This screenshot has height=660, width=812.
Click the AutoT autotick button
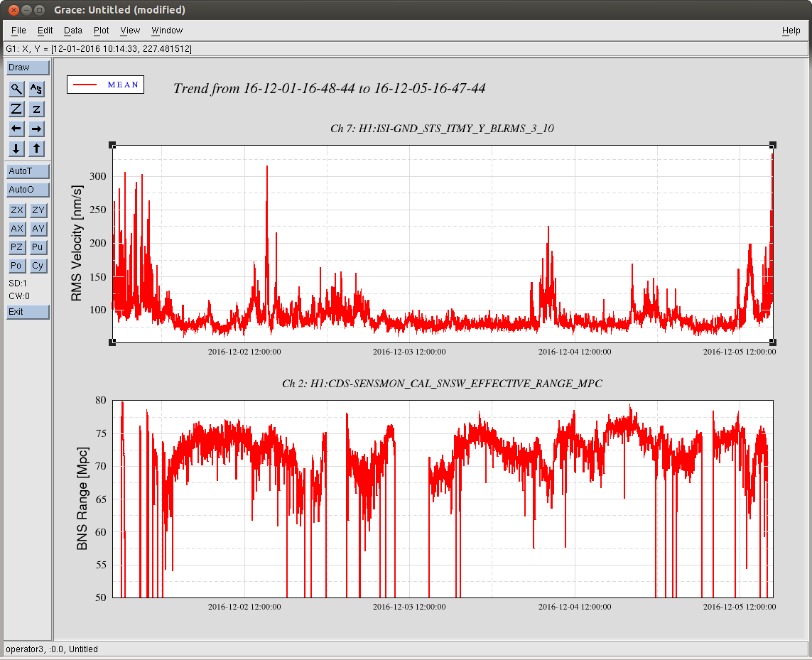28,171
